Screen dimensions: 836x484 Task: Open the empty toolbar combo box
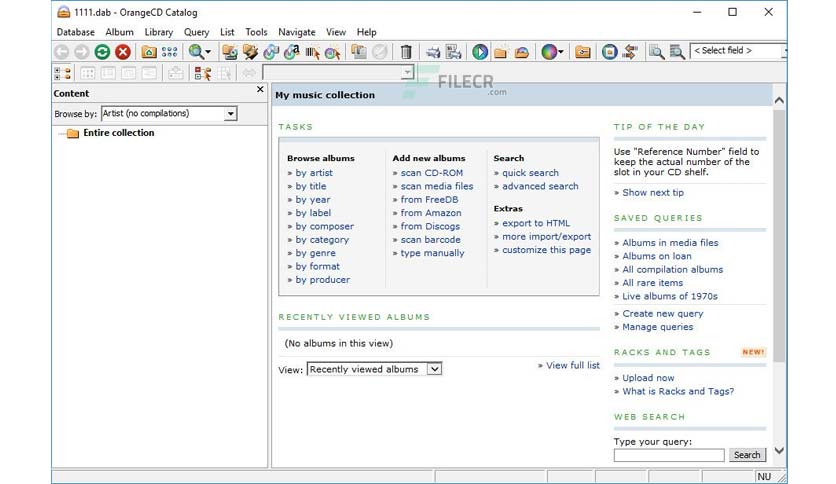[338, 72]
